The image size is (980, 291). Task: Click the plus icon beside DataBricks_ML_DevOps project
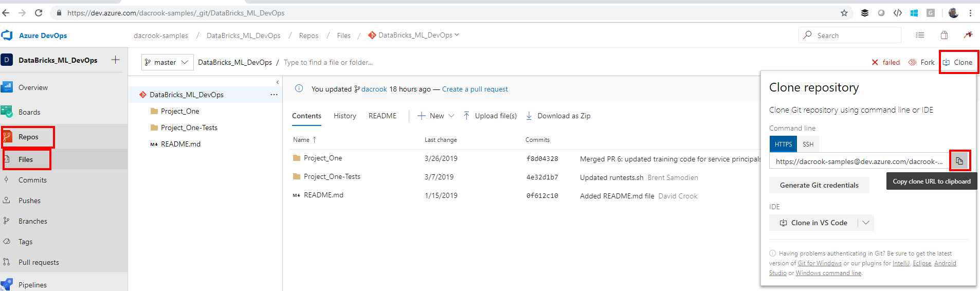pyautogui.click(x=116, y=60)
